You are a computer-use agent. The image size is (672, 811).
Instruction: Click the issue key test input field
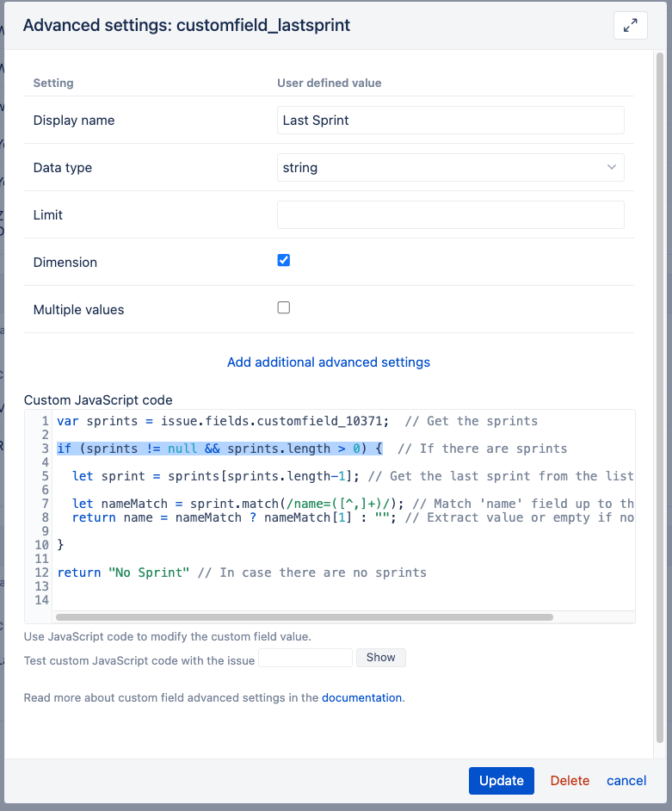(x=305, y=658)
